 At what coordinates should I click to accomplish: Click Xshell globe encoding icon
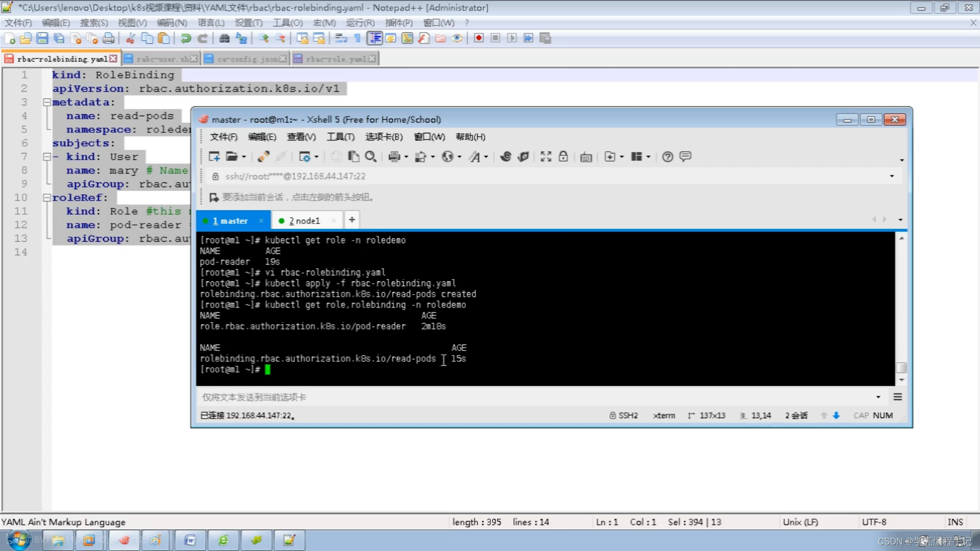[447, 156]
